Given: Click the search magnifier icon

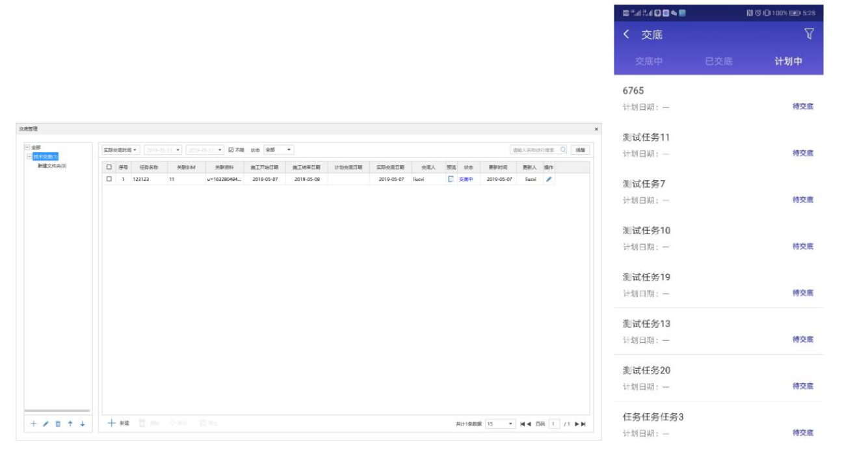Looking at the screenshot, I should click(563, 150).
